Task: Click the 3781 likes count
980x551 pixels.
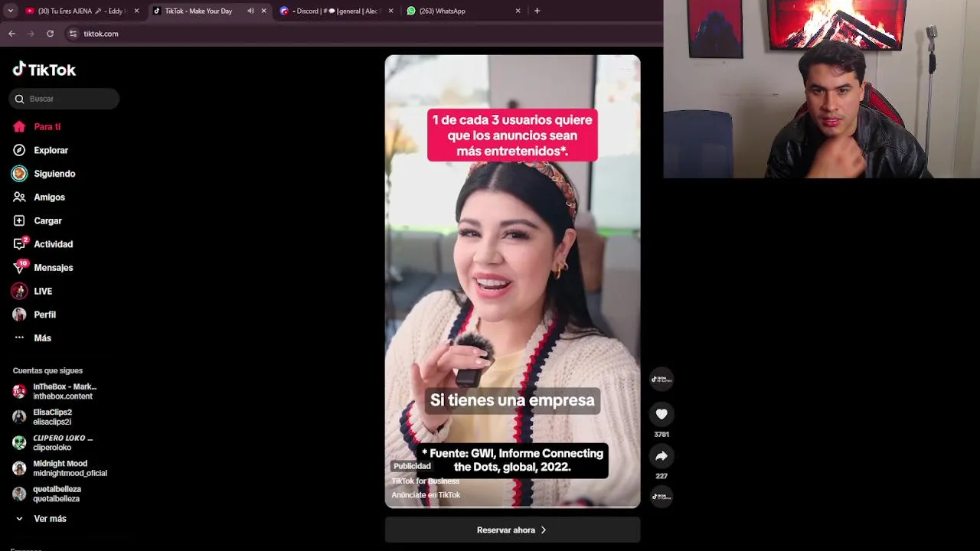Action: tap(661, 435)
